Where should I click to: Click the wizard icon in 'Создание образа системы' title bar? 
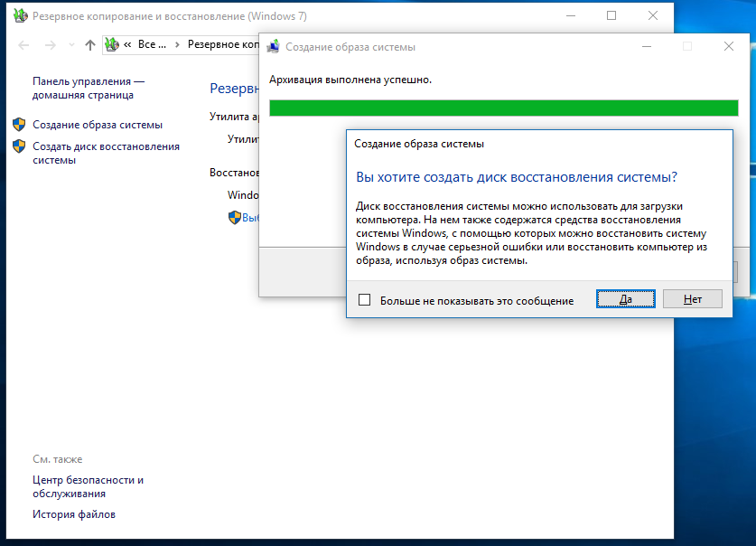(x=274, y=47)
